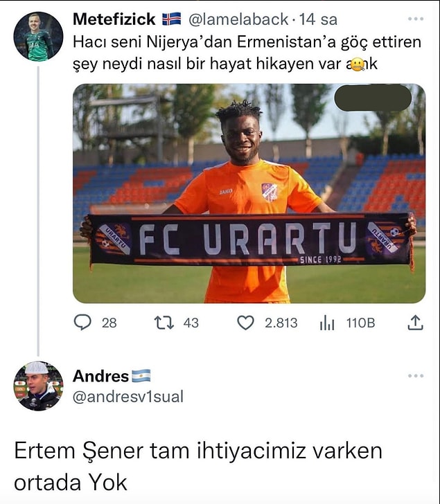Screen dimensions: 440x504
Task: Click the 14 sa timestamp
Action: 318,19
